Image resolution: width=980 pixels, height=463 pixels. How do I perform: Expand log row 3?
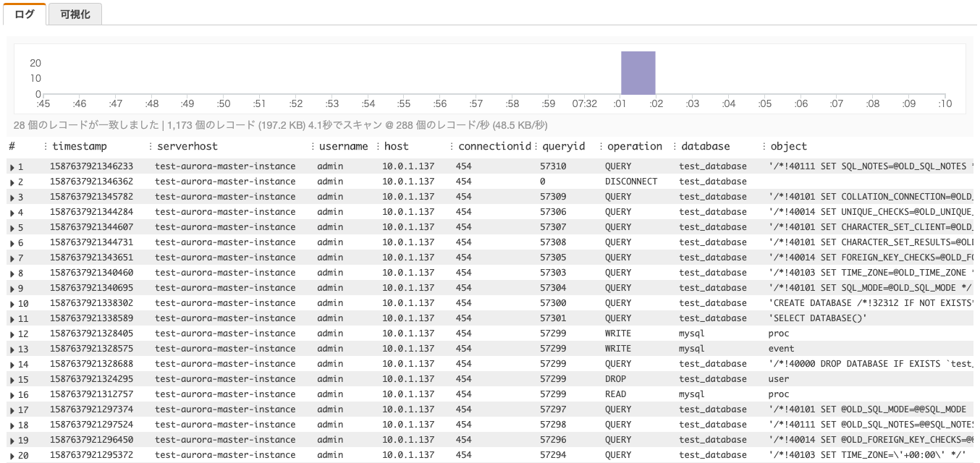point(12,197)
